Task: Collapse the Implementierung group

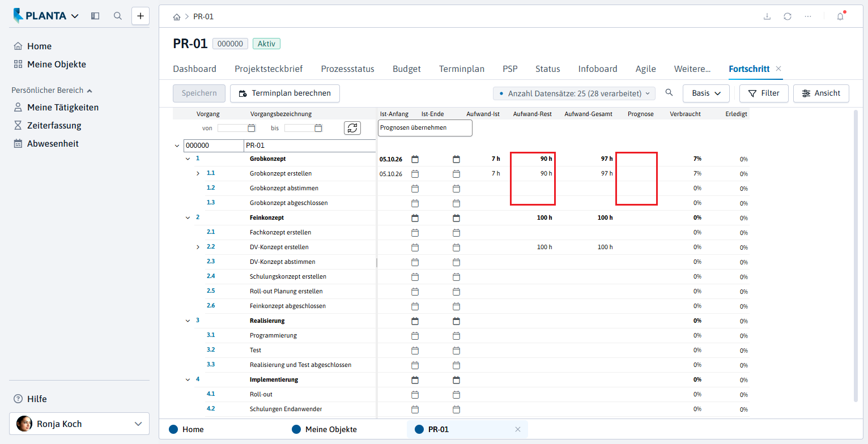Action: [x=188, y=379]
